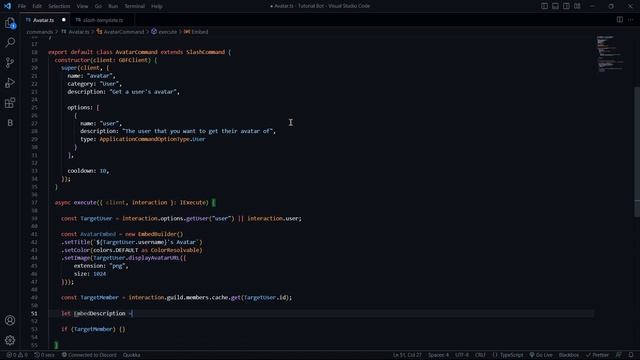Click the unsaved dot on Avatar.ts tab
This screenshot has width=640, height=360.
64,20
